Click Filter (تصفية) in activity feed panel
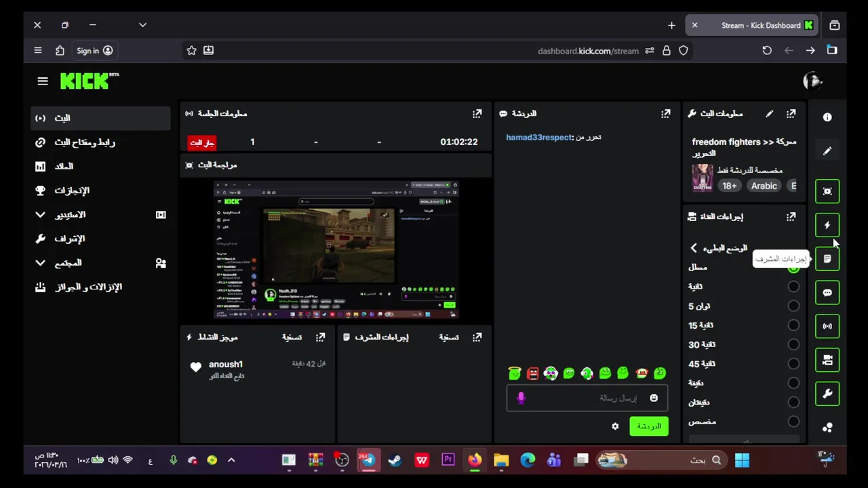868x488 pixels. (x=292, y=337)
